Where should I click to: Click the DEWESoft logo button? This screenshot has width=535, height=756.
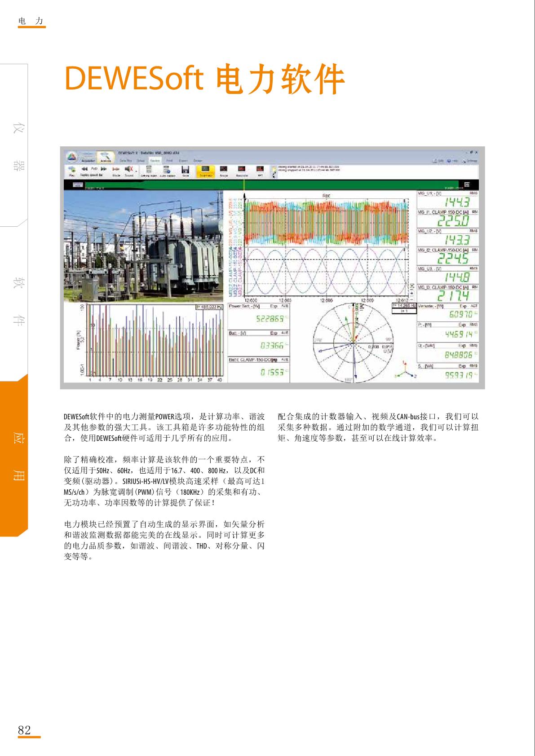point(72,157)
